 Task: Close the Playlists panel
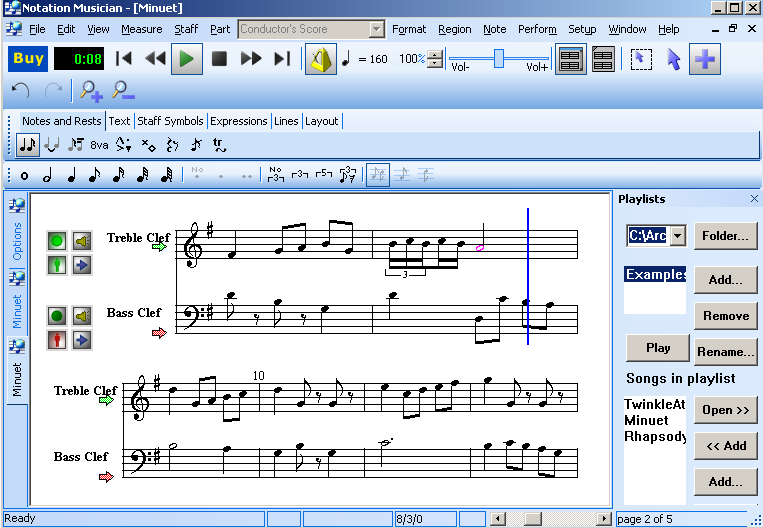[x=754, y=199]
